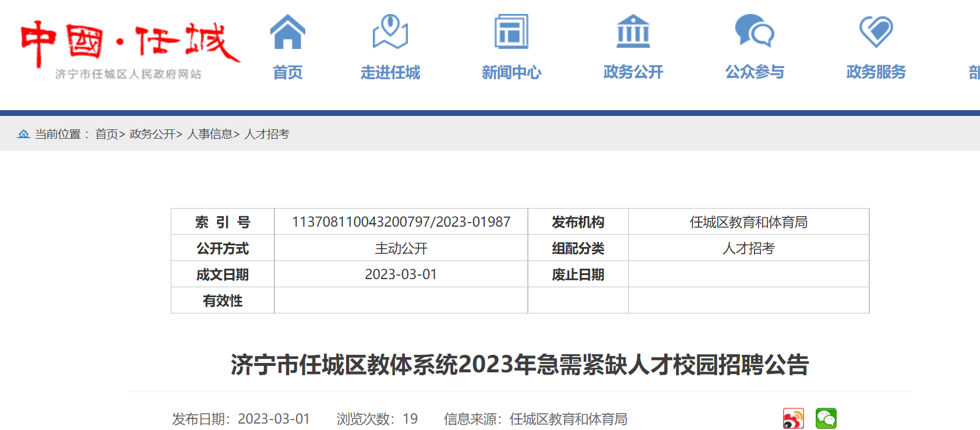Click the 发布日期：2023-03-01 text

coord(241,419)
